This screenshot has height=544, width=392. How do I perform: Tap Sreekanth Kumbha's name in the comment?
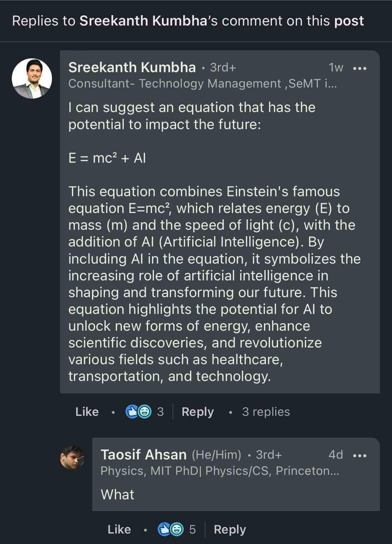[132, 68]
